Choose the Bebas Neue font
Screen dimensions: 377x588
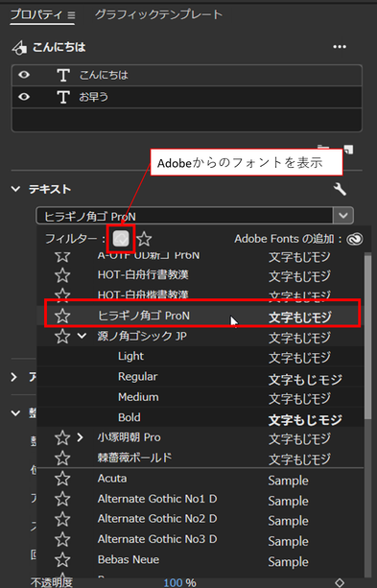pyautogui.click(x=129, y=559)
